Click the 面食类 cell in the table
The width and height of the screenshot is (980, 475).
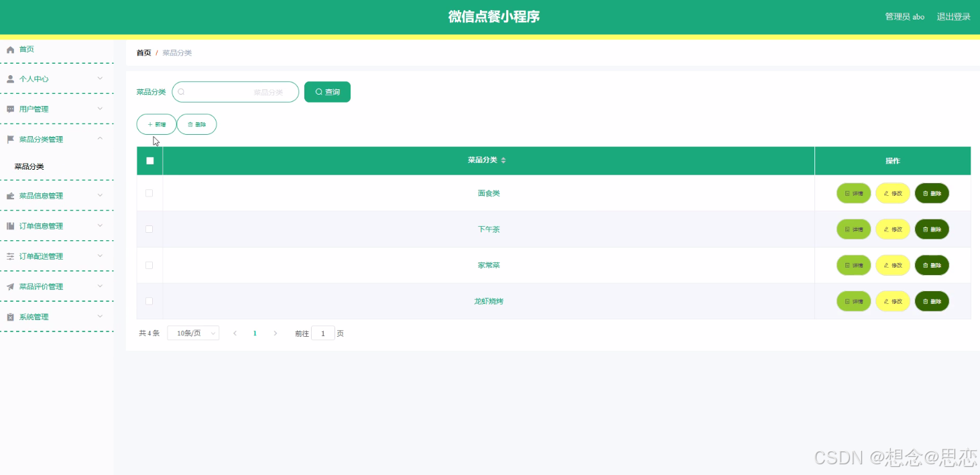489,193
